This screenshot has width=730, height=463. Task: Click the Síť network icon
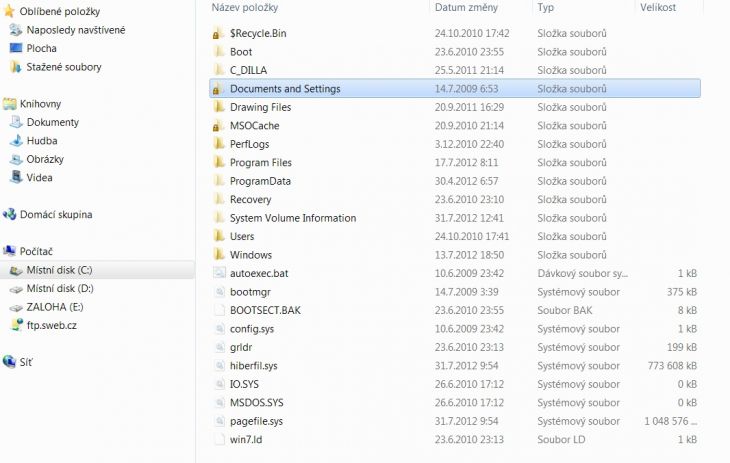(9, 362)
